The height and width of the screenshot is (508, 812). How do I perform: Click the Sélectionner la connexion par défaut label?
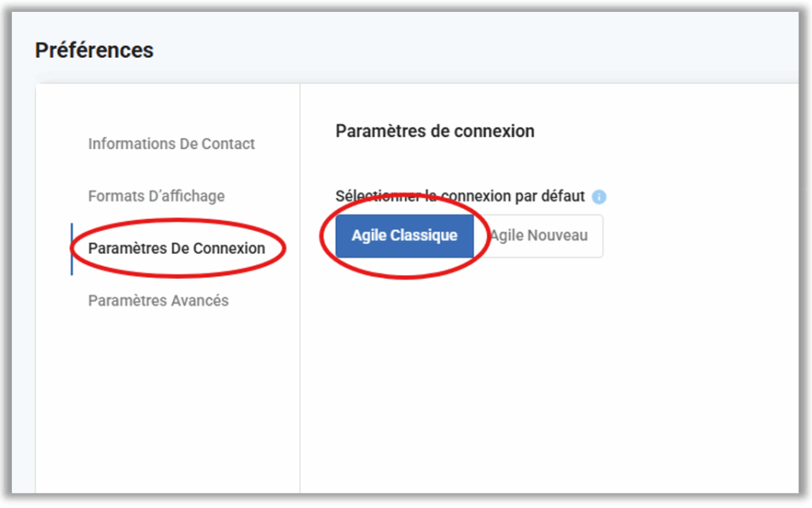click(460, 197)
